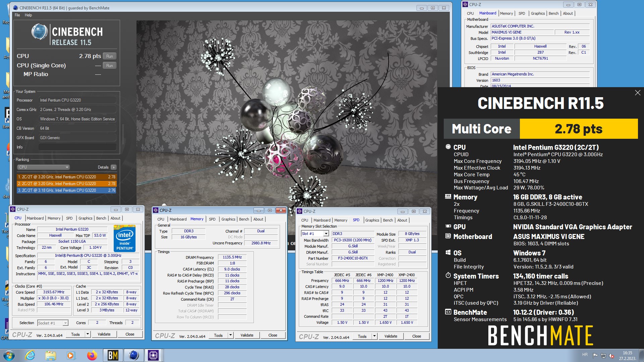Click the BenchMate GPU section icon
This screenshot has height=362, width=644.
tap(448, 227)
